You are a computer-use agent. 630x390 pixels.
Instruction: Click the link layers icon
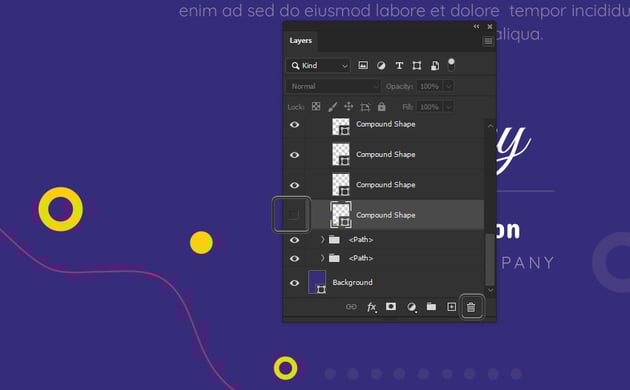[x=351, y=307]
